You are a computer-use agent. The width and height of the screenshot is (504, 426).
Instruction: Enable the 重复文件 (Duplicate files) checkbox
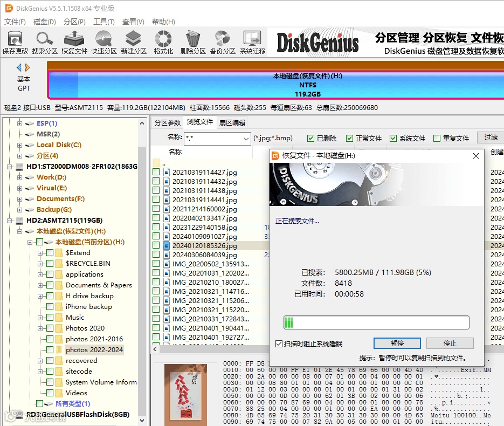click(x=437, y=138)
